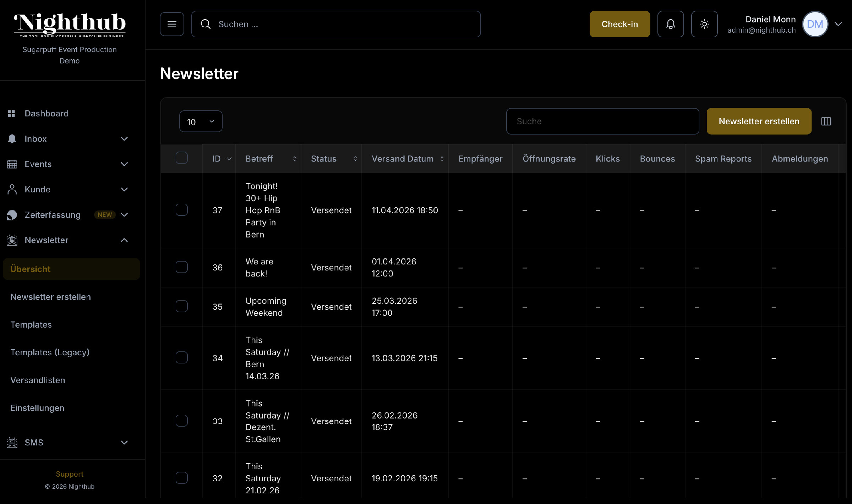Focus the table Suche field
The image size is (852, 504).
602,121
